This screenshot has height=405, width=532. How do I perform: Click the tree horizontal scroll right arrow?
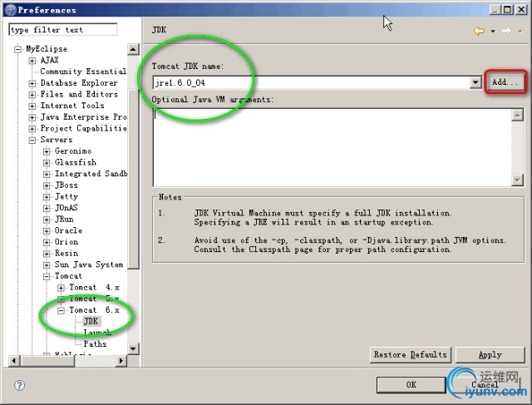click(121, 361)
